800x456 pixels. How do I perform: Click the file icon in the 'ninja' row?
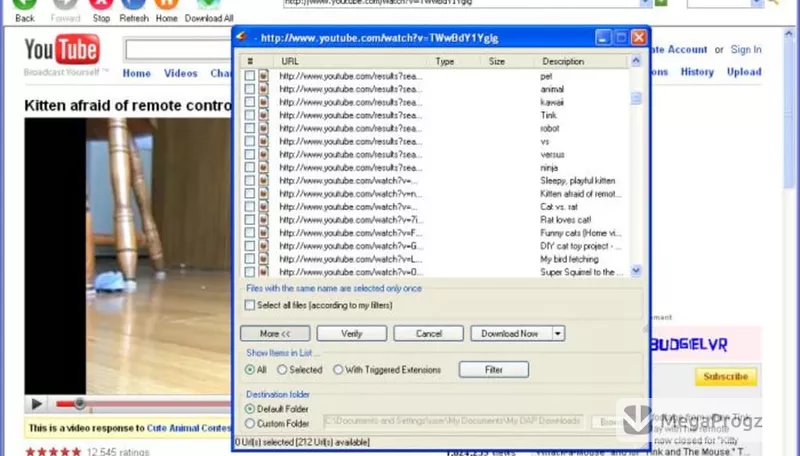[x=263, y=167]
